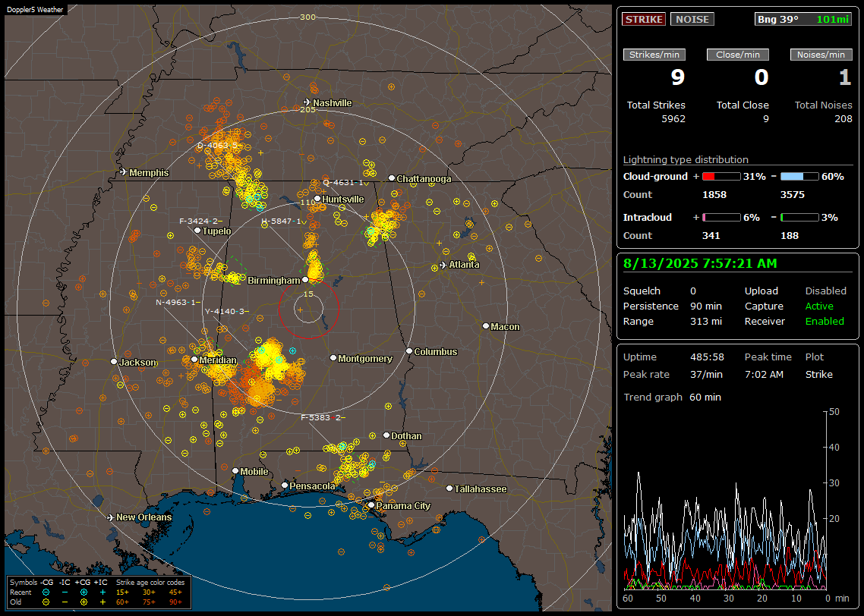Click the Capture status Active
The height and width of the screenshot is (616, 864).
pyautogui.click(x=818, y=306)
